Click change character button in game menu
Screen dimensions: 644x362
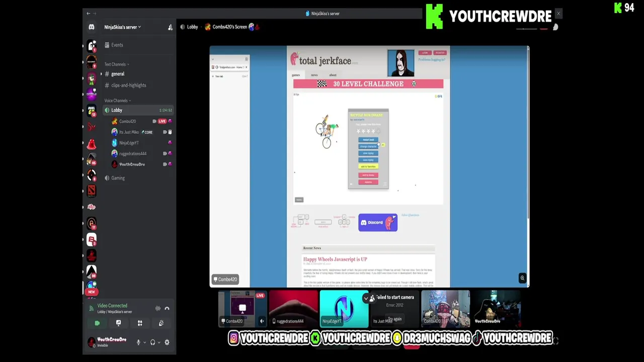click(x=368, y=146)
